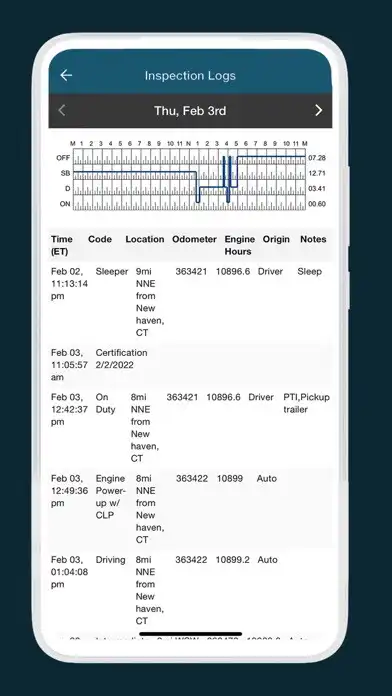Tap the back arrow icon
Screen dimensions: 392x696
point(66,75)
